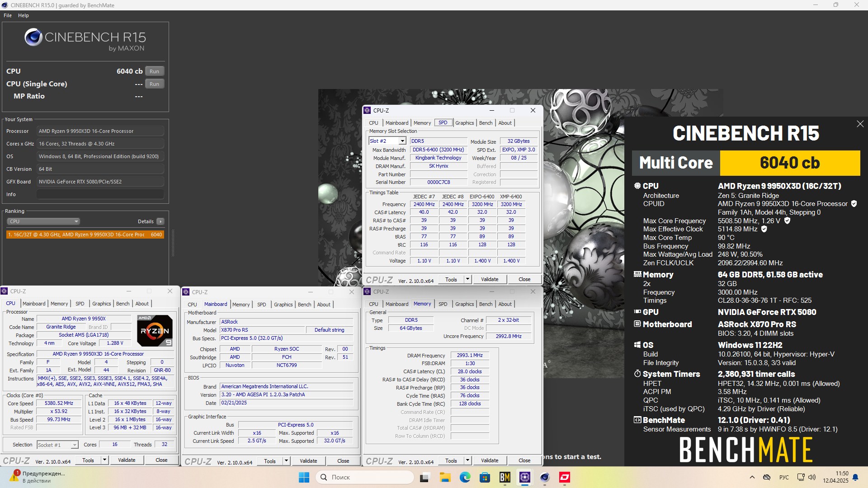Screen dimensions: 868x488
Task: Click Validate in the CPU tab CPU-Z window
Action: pyautogui.click(x=127, y=460)
